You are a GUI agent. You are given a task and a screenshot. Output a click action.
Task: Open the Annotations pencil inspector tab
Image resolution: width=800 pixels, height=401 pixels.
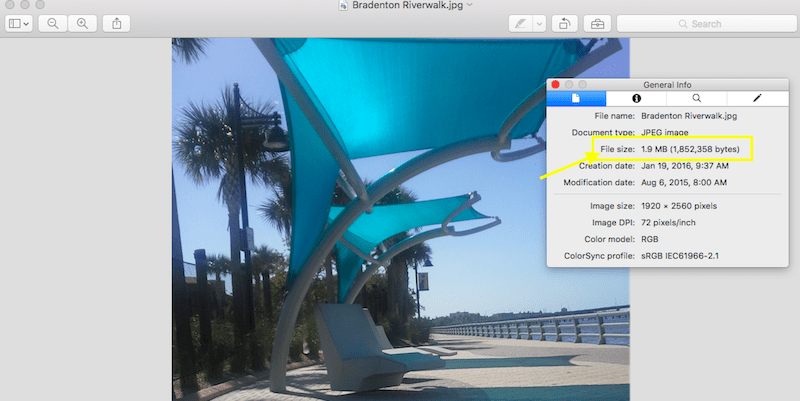point(756,98)
